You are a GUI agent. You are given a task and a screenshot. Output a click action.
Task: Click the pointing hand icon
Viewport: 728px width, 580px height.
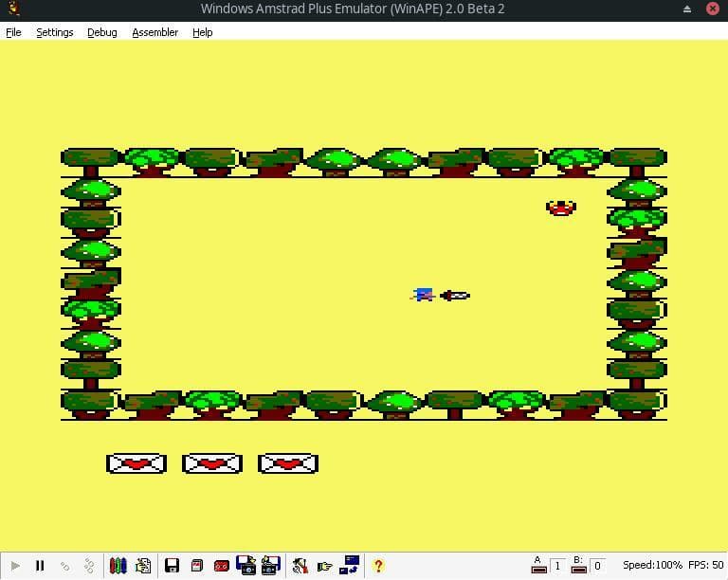click(324, 566)
